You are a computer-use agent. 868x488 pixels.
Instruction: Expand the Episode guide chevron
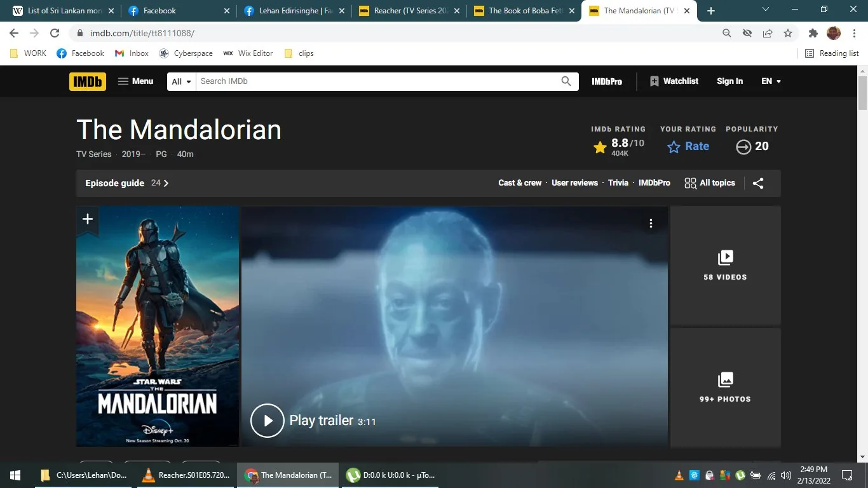click(x=166, y=183)
